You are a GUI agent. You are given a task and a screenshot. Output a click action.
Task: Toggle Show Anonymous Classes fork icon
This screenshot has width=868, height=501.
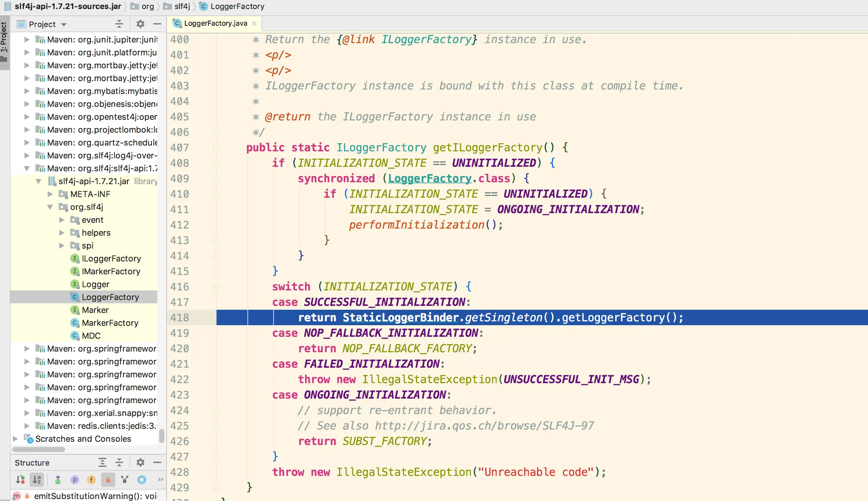125,479
